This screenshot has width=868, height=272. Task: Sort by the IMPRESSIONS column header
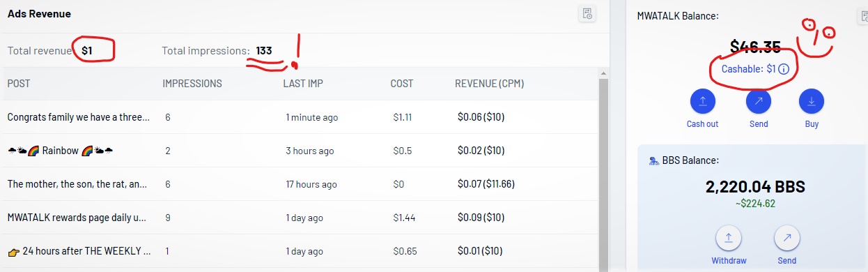pos(192,84)
